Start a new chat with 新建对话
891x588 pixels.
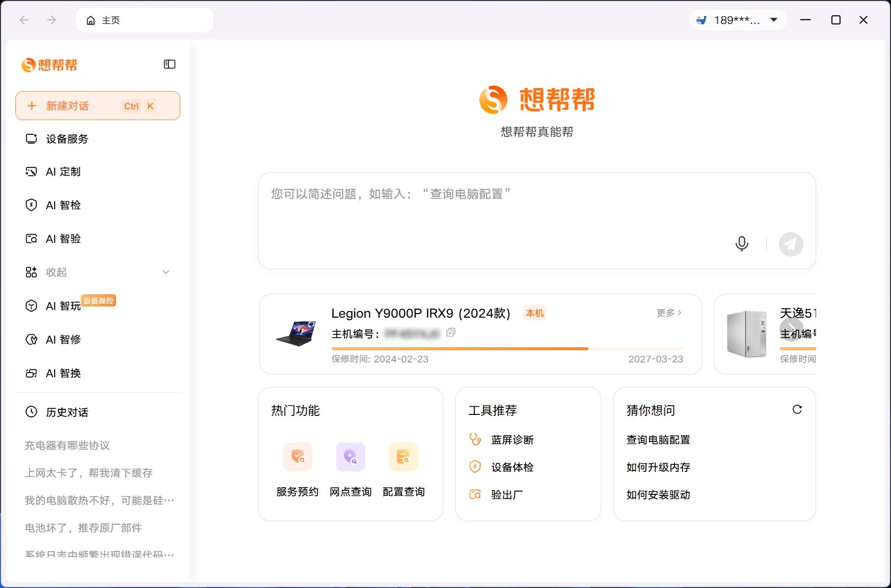pyautogui.click(x=98, y=106)
